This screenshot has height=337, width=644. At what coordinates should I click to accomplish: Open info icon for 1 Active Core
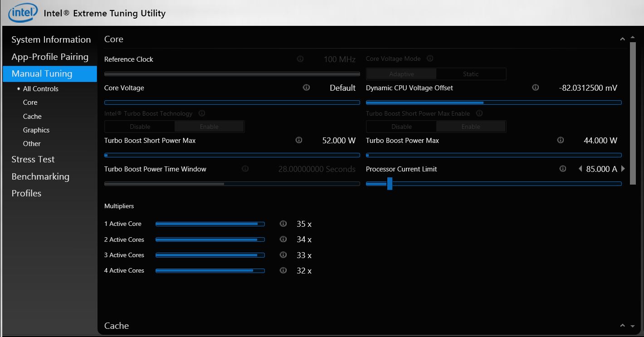[x=283, y=224]
